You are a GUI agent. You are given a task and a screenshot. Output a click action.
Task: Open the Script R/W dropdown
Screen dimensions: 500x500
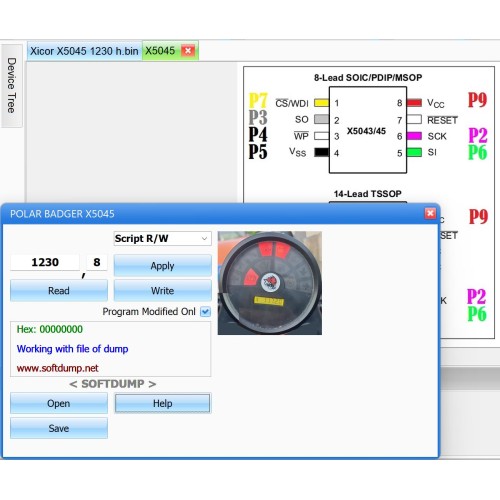click(x=162, y=238)
